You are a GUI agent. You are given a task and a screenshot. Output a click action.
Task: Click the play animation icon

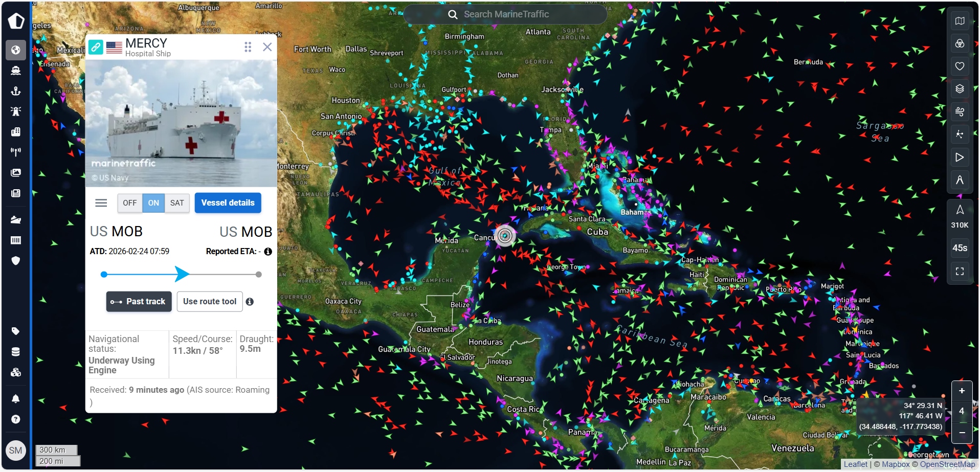click(x=960, y=158)
